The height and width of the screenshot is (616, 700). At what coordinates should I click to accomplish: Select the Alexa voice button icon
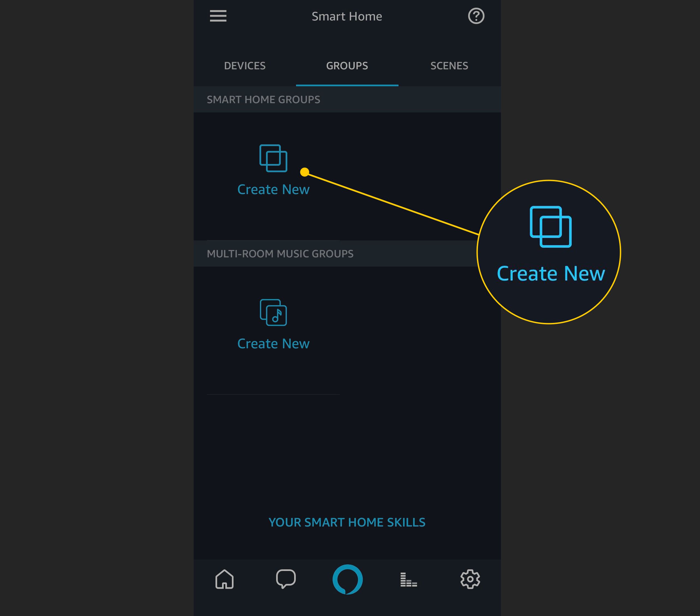click(x=347, y=579)
